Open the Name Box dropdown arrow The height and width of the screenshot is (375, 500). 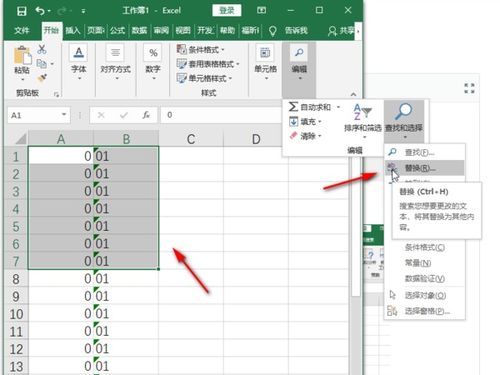(x=64, y=115)
